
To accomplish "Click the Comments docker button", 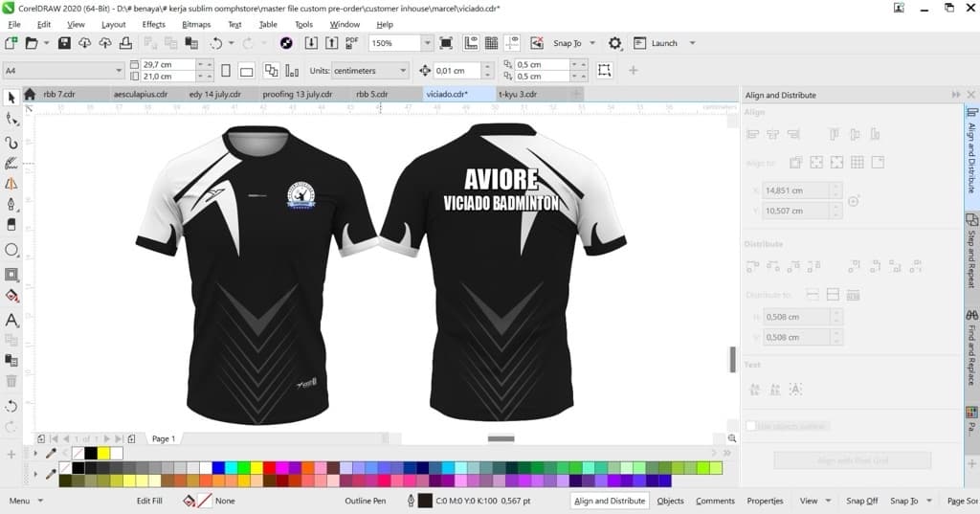I will click(x=715, y=501).
